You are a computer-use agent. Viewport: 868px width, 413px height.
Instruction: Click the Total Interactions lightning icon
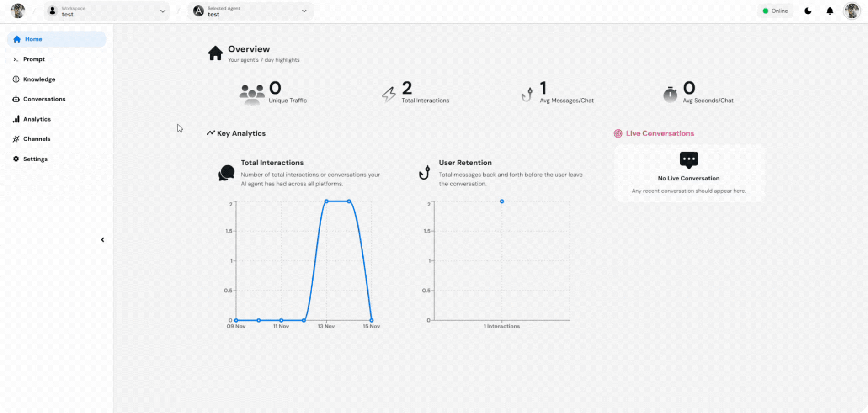pyautogui.click(x=389, y=95)
